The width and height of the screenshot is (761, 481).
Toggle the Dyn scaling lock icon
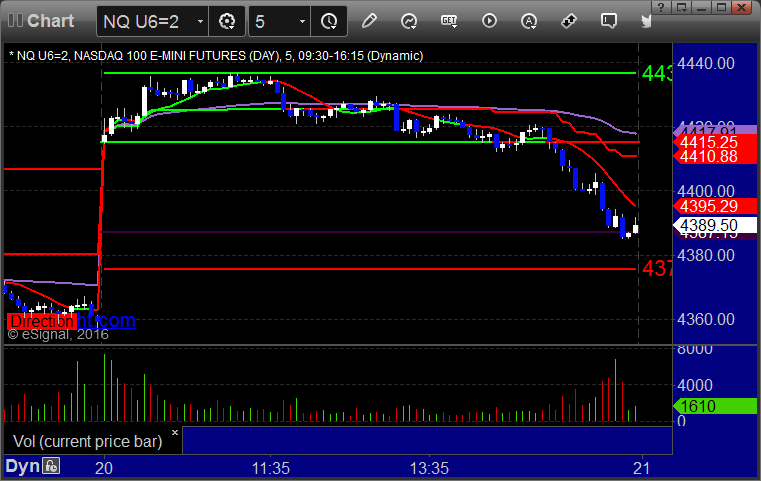(x=50, y=466)
